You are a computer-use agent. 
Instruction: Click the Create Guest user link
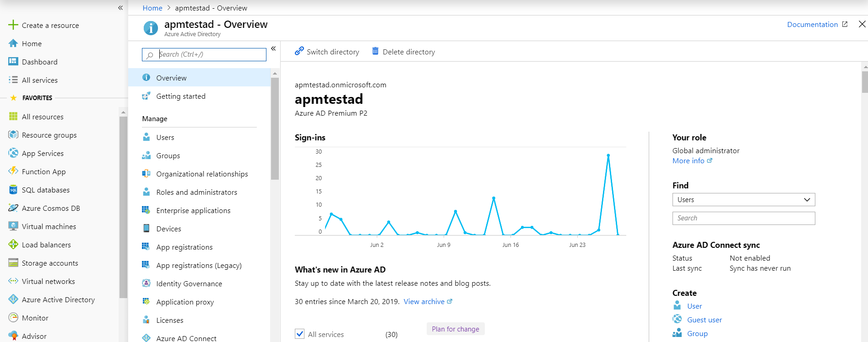[x=705, y=320]
